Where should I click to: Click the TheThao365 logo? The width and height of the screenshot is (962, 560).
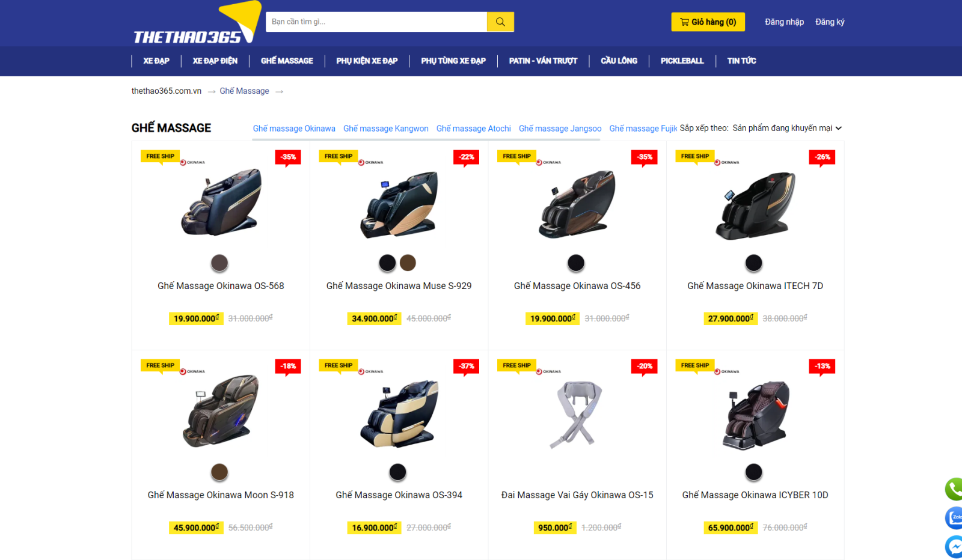click(197, 23)
